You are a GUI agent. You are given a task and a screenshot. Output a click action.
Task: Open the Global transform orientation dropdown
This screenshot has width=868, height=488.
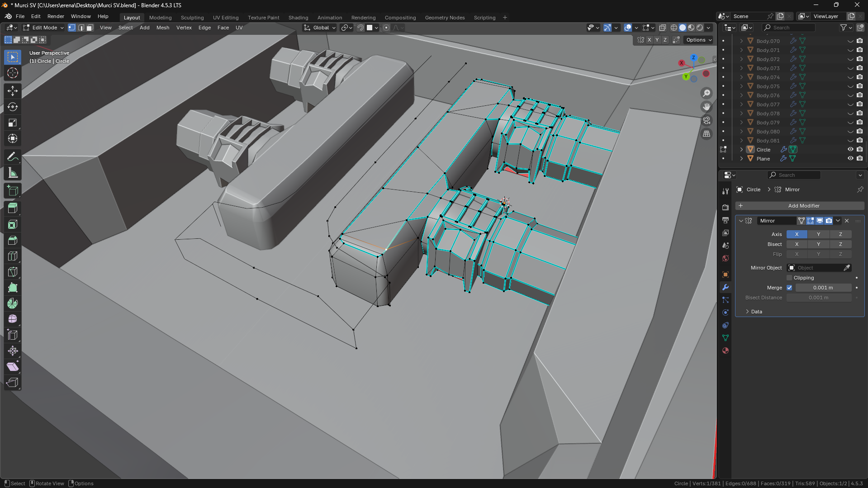pyautogui.click(x=320, y=28)
